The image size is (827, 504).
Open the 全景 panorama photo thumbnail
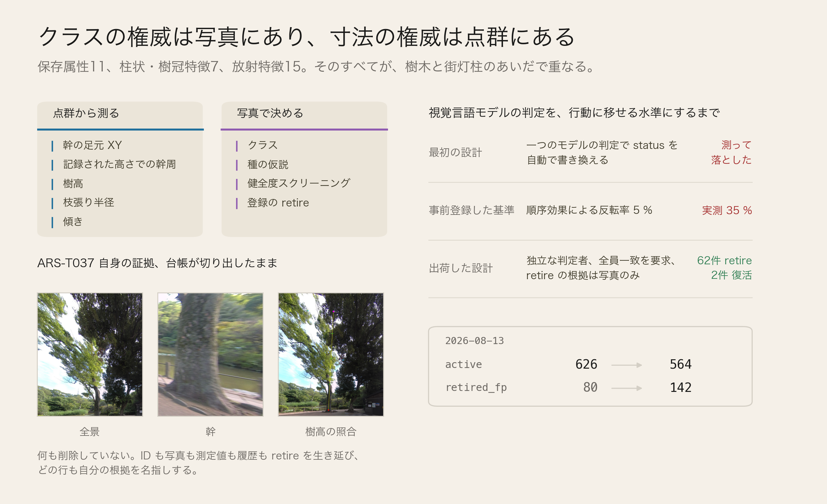click(x=89, y=354)
